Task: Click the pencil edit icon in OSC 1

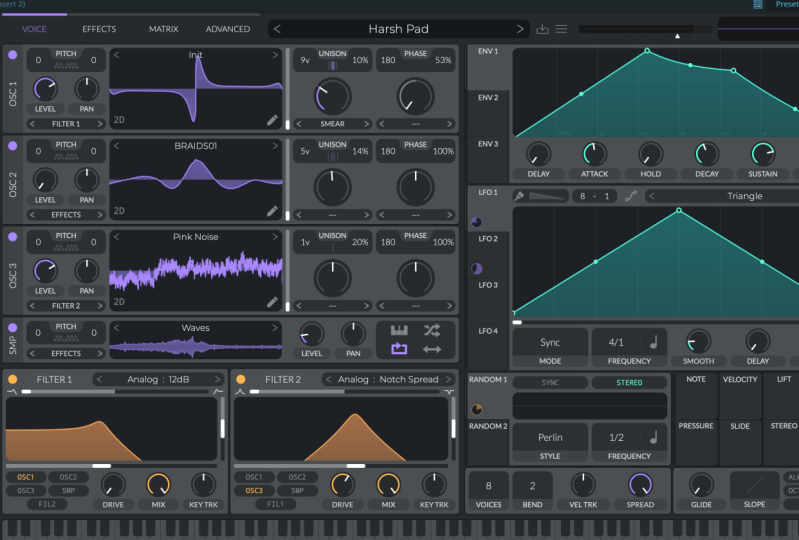Action: [272, 120]
